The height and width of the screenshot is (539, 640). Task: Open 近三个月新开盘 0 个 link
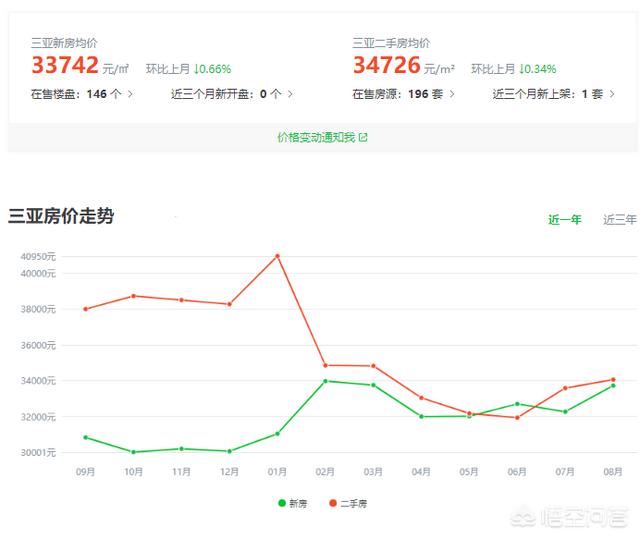click(x=231, y=94)
